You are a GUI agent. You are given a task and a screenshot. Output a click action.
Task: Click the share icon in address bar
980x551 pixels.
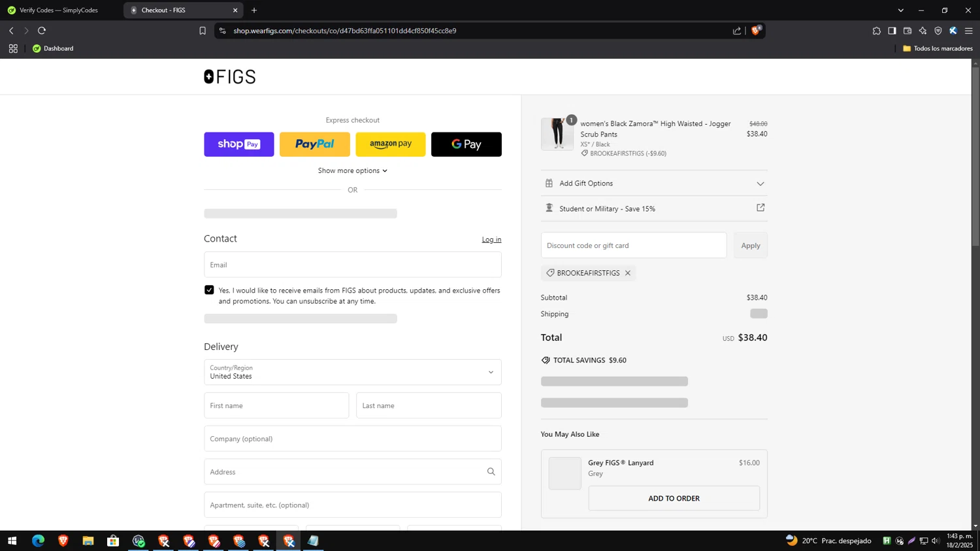click(737, 31)
